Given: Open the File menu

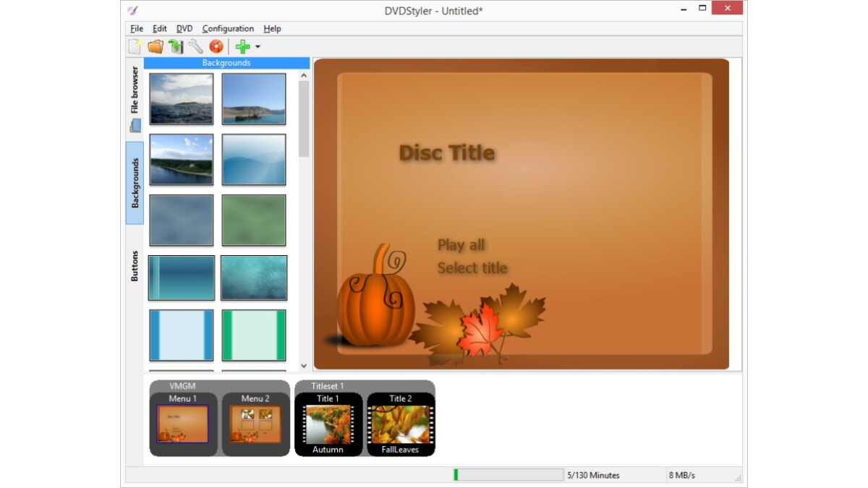Looking at the screenshot, I should [137, 29].
